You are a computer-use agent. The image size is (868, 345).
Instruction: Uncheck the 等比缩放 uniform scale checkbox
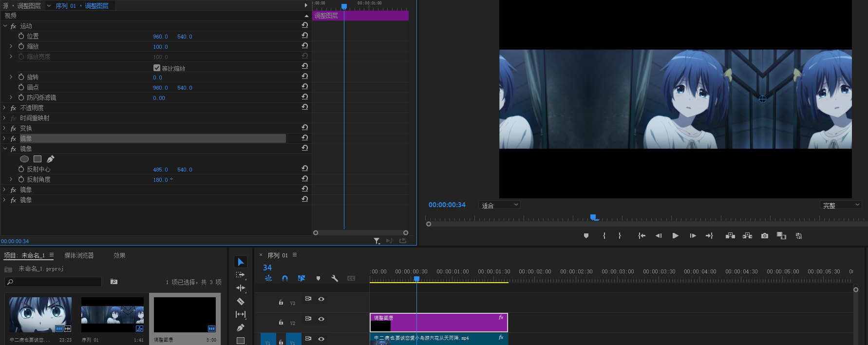pyautogui.click(x=157, y=68)
